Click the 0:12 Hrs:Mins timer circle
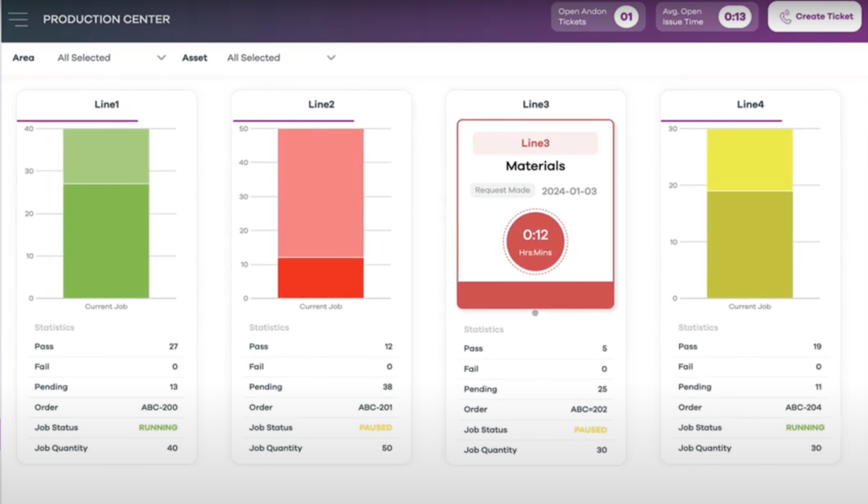This screenshot has height=504, width=868. [535, 241]
